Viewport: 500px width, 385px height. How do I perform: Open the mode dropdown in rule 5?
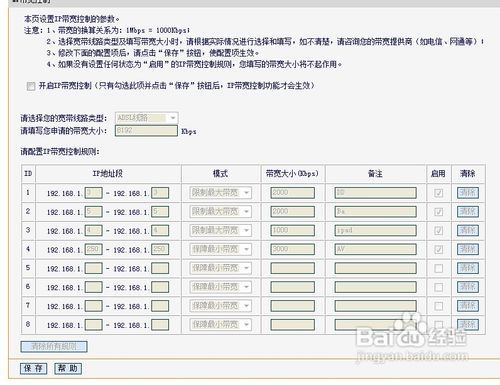220,268
